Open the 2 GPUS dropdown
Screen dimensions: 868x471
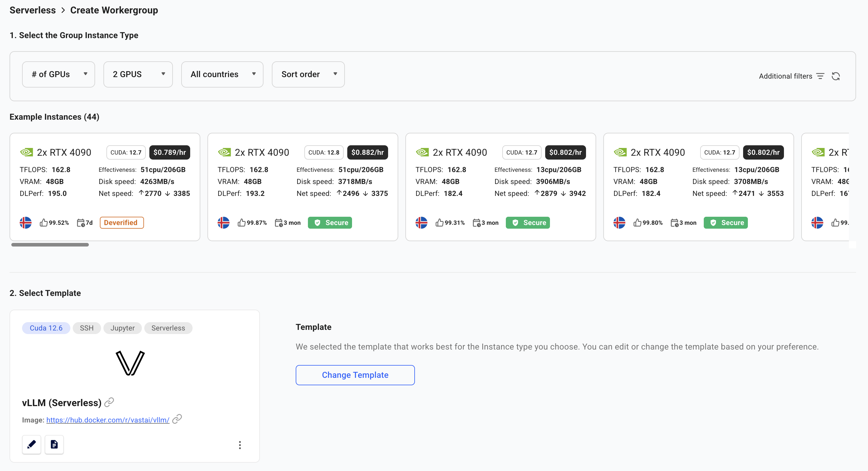138,74
